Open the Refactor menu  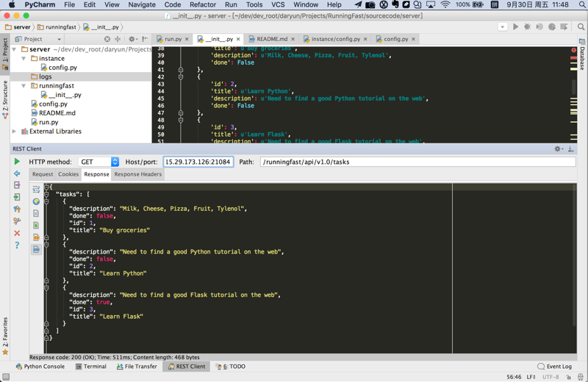click(x=203, y=4)
